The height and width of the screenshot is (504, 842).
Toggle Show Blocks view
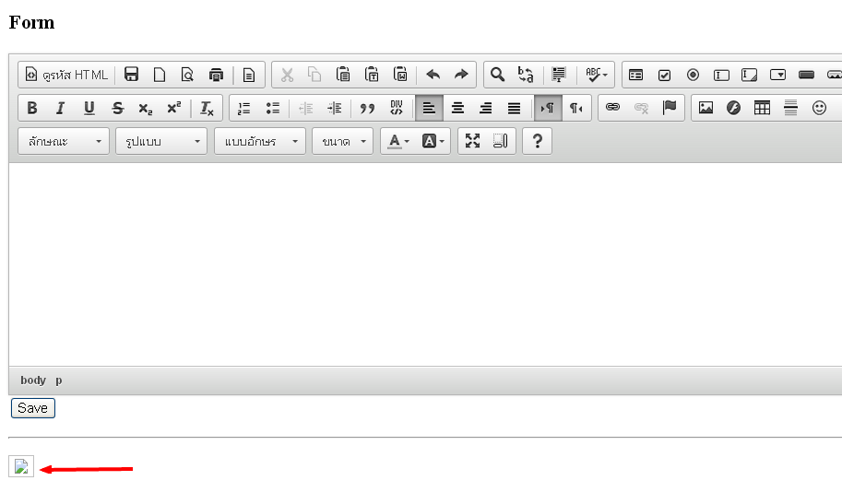tap(501, 141)
